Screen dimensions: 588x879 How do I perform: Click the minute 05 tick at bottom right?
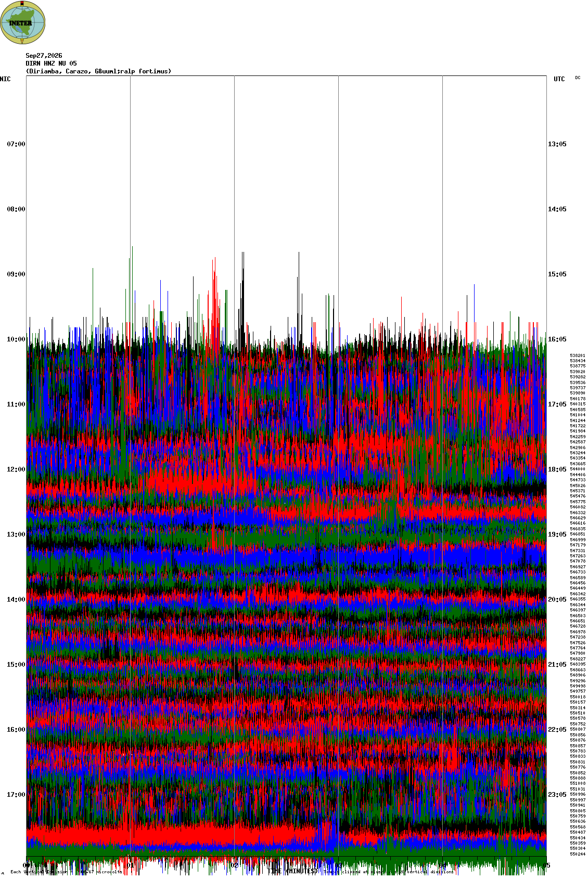tap(546, 865)
